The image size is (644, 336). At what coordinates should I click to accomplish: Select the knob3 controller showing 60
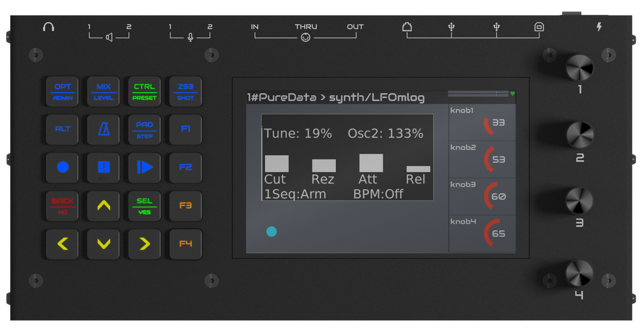(482, 196)
